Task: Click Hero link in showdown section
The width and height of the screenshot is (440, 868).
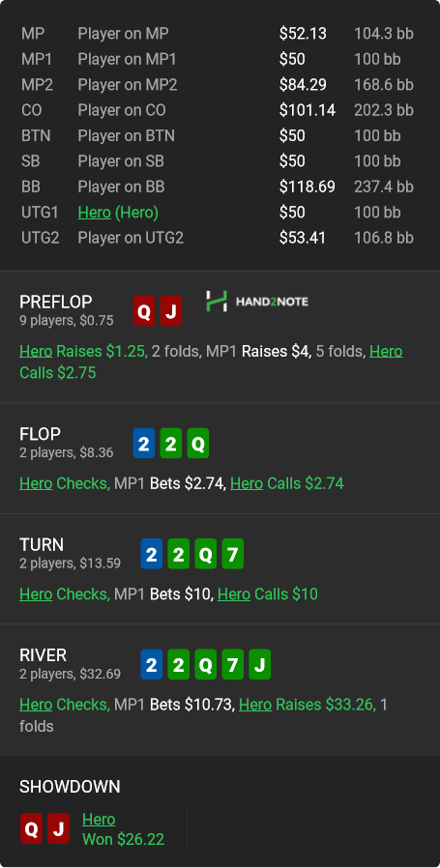Action: [99, 820]
